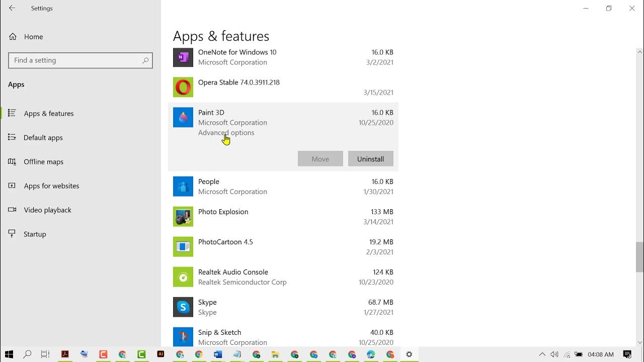
Task: Go to Home in Settings sidebar
Action: click(x=33, y=37)
